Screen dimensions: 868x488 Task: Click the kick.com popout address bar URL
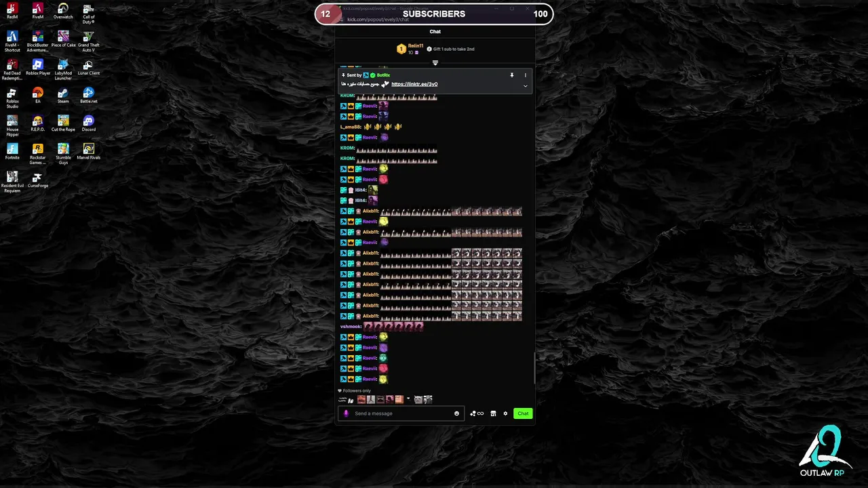[378, 20]
